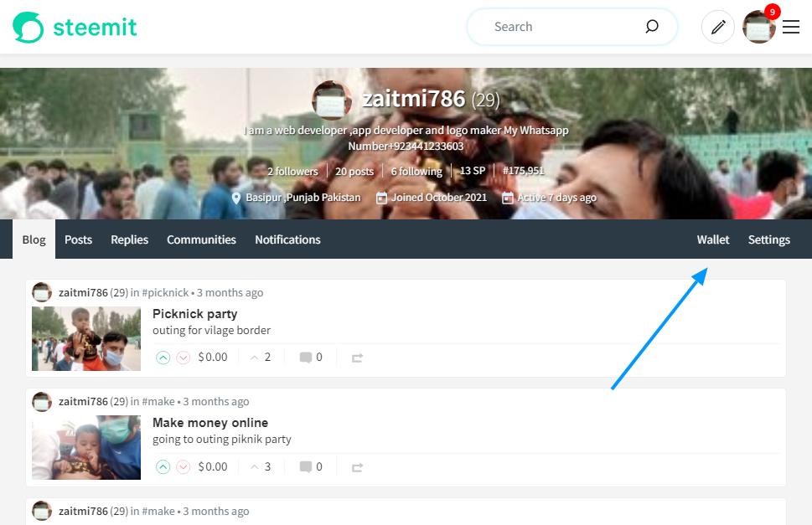Open the Make money online post thumbnail
Viewport: 812px width, 525px height.
pos(86,447)
